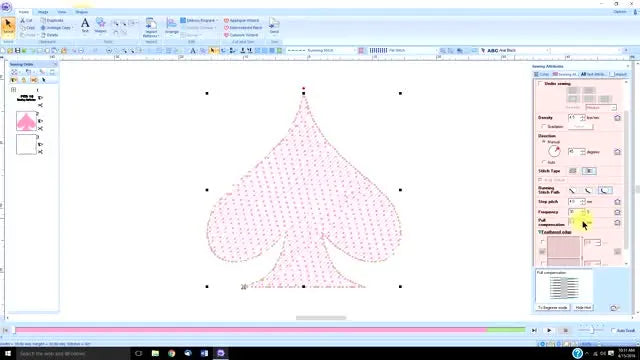The image size is (640, 360).
Task: Select the Auto direction radio button
Action: (x=544, y=162)
